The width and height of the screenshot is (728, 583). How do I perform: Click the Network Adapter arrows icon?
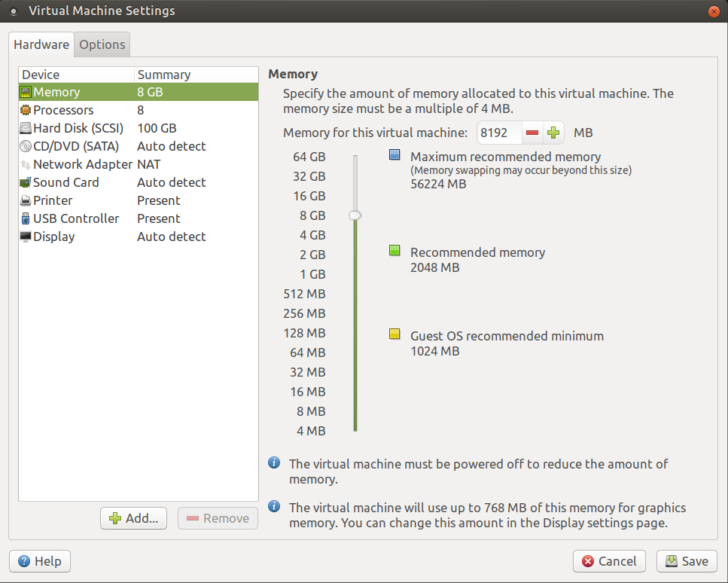point(26,164)
